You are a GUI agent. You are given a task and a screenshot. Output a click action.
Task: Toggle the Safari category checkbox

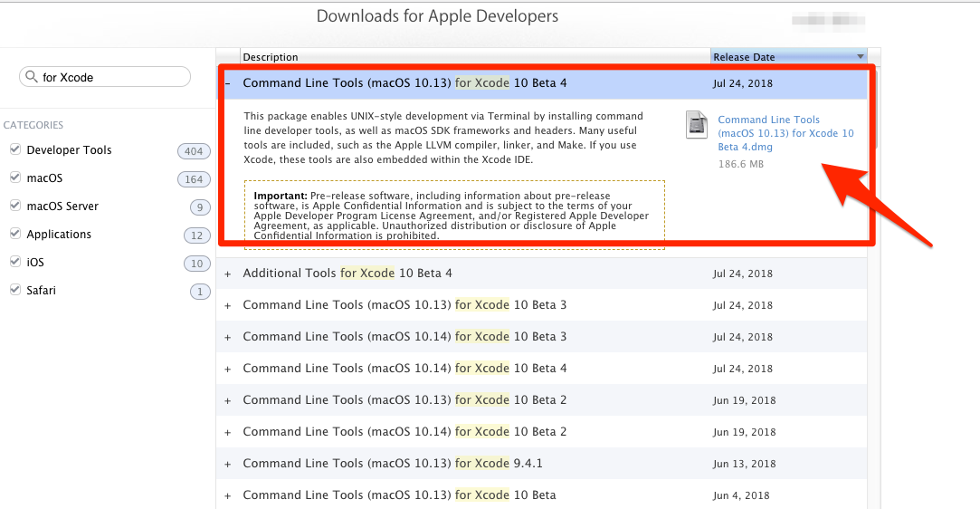point(15,290)
